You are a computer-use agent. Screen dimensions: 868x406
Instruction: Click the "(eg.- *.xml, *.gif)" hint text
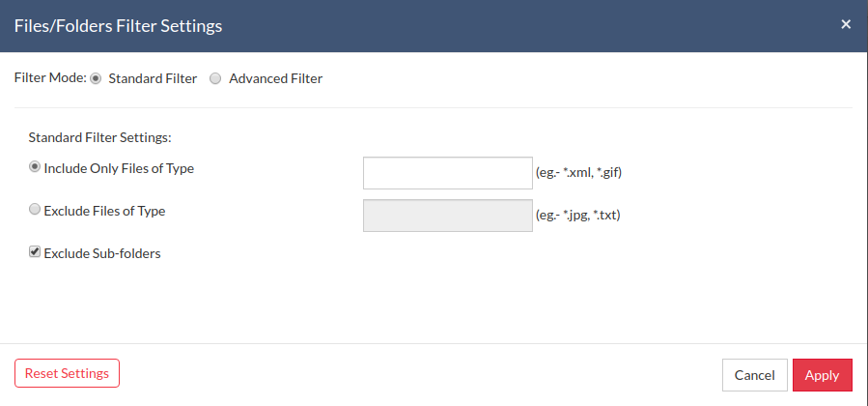point(579,173)
